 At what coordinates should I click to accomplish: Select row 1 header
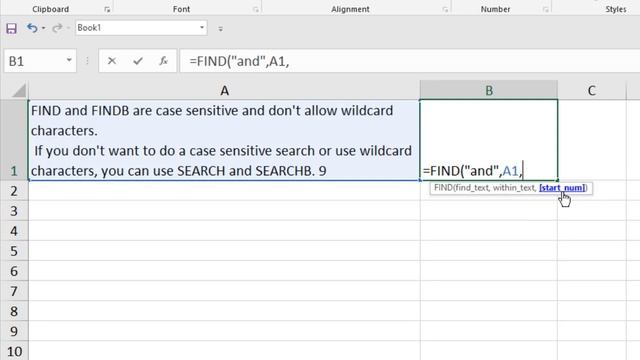click(14, 140)
